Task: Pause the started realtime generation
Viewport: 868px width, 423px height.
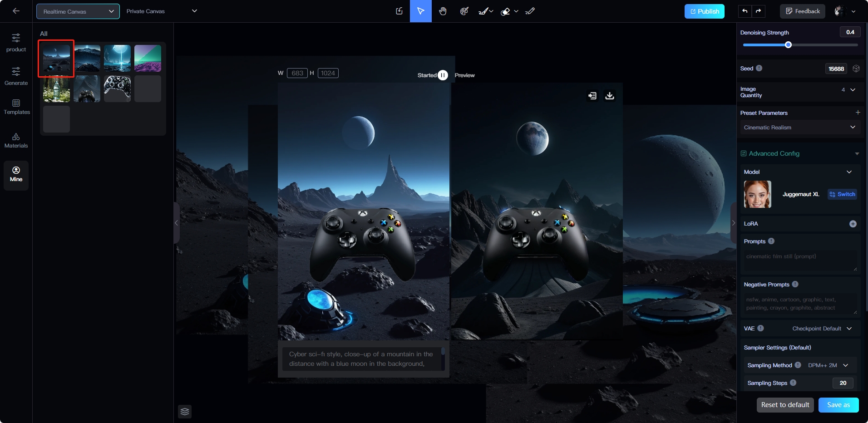Action: pyautogui.click(x=443, y=75)
